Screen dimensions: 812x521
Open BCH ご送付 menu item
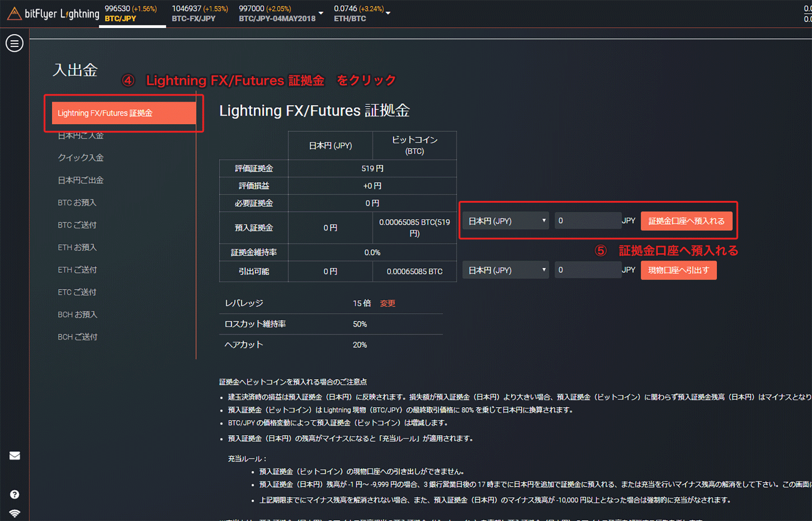(x=78, y=337)
